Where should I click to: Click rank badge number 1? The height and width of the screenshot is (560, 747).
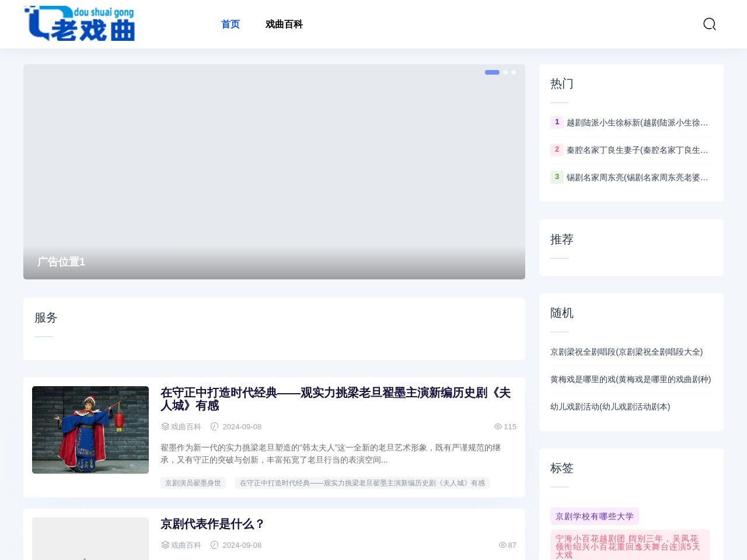point(557,122)
